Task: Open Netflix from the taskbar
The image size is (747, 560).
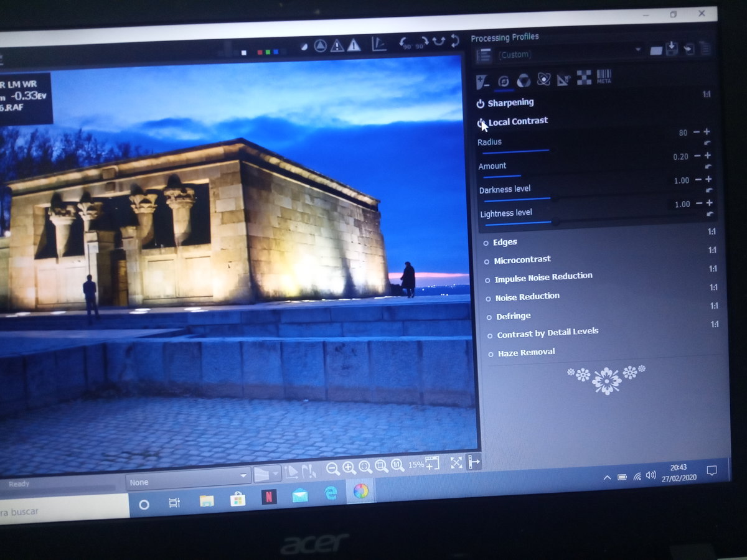Action: 269,497
